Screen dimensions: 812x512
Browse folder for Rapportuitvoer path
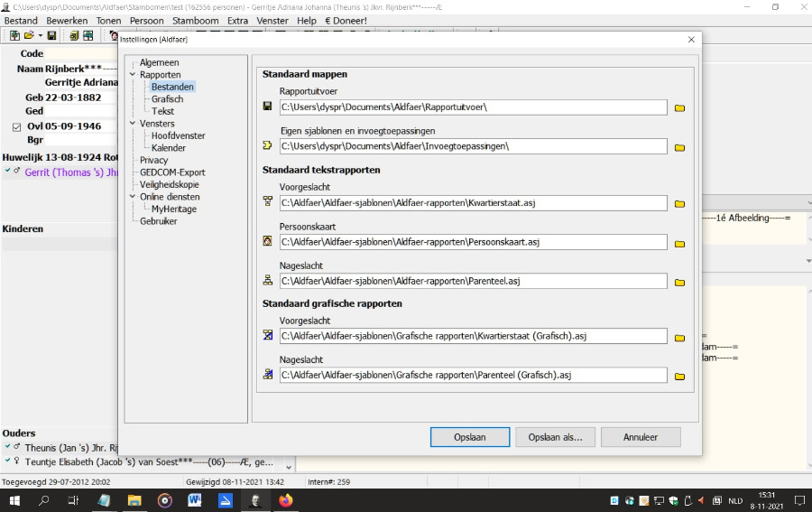tap(679, 107)
